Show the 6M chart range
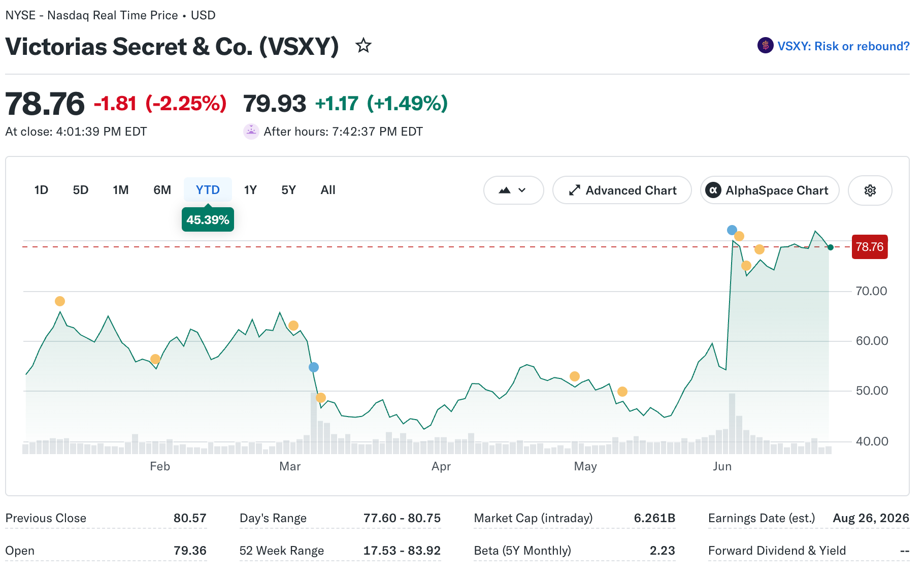Viewport: 924px width, 576px height. pyautogui.click(x=162, y=190)
